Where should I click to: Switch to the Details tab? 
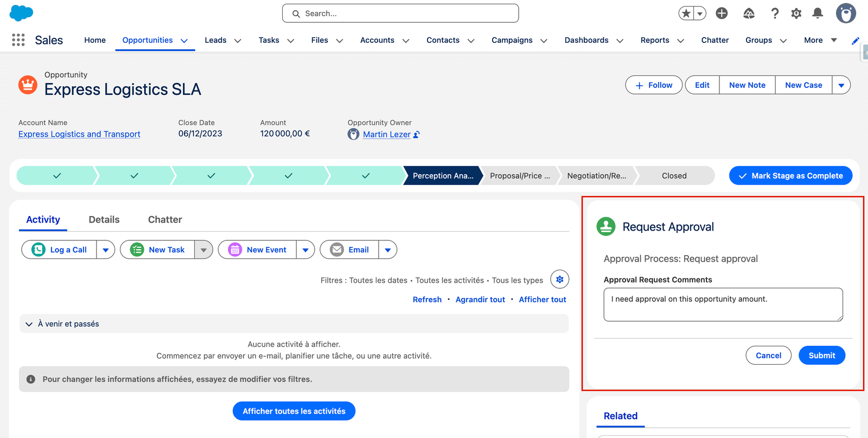(104, 220)
